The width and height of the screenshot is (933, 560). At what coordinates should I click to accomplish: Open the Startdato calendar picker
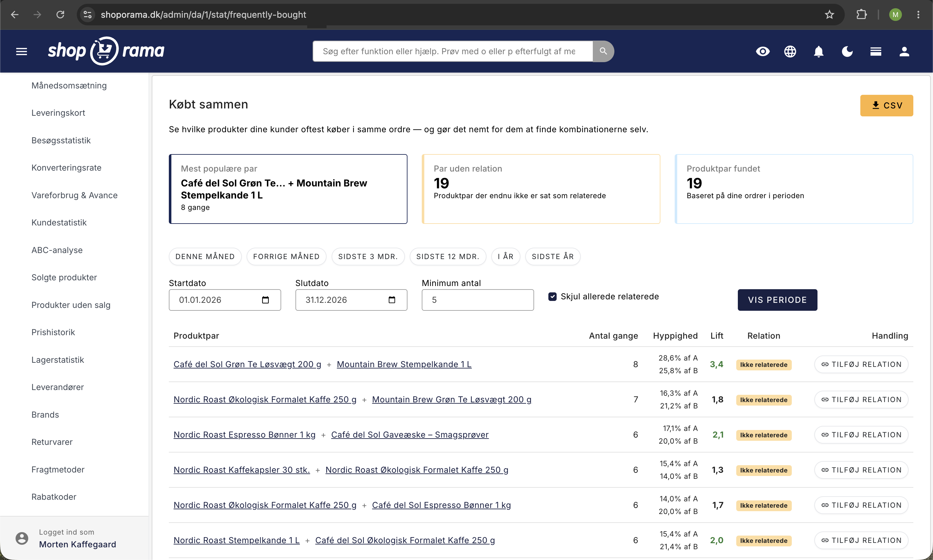tap(265, 300)
